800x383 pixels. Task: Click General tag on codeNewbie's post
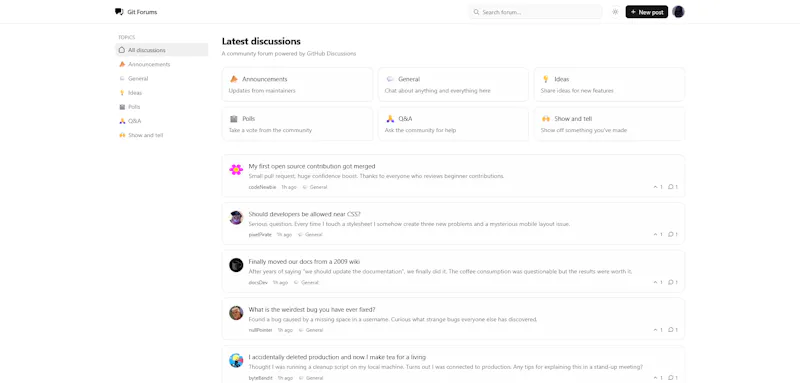(315, 187)
